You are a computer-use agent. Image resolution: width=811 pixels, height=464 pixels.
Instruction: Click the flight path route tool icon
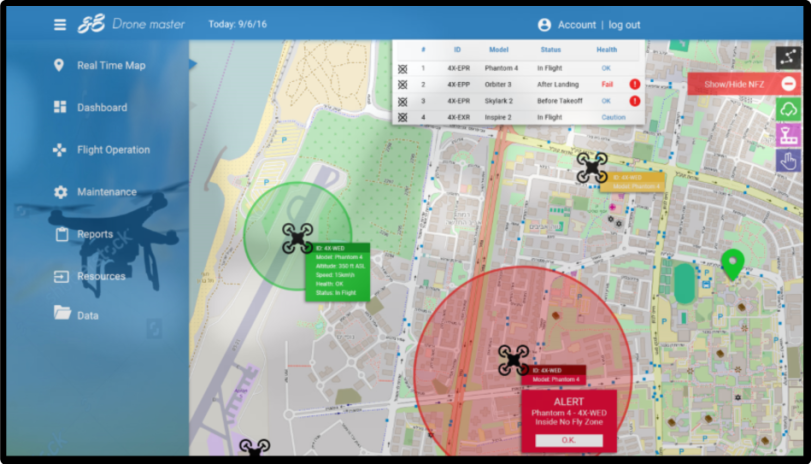point(788,57)
